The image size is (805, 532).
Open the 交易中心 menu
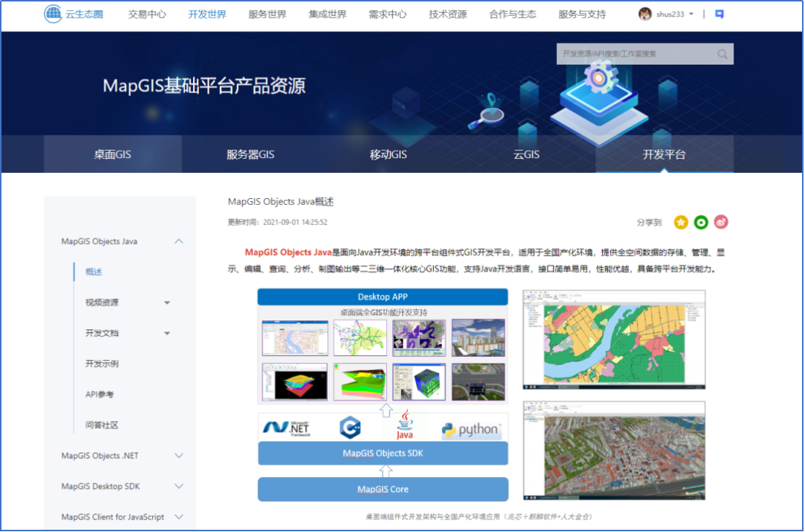click(x=147, y=14)
